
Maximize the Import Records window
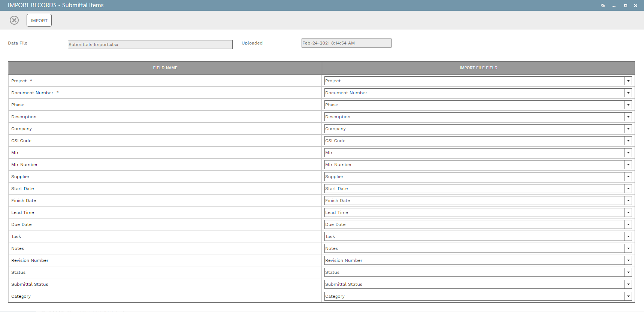coord(625,6)
